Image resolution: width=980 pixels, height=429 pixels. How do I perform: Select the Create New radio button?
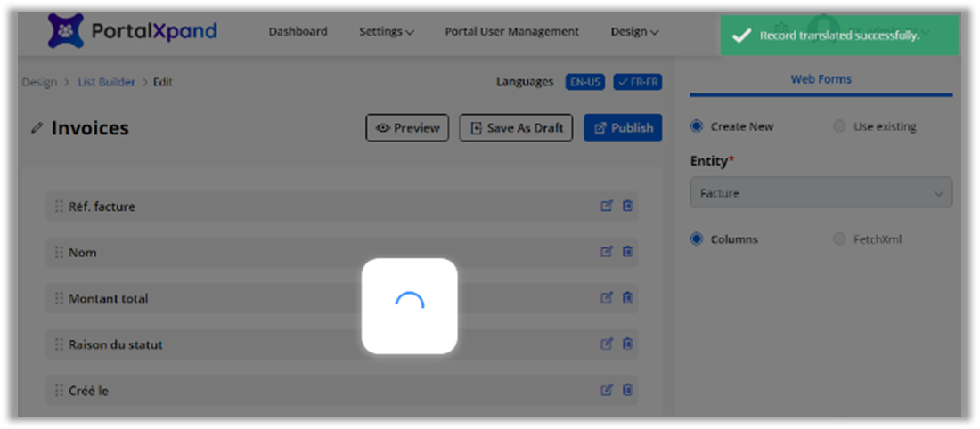(697, 126)
